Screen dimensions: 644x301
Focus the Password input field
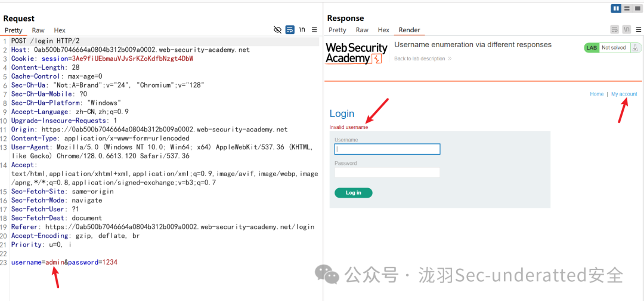click(x=388, y=172)
